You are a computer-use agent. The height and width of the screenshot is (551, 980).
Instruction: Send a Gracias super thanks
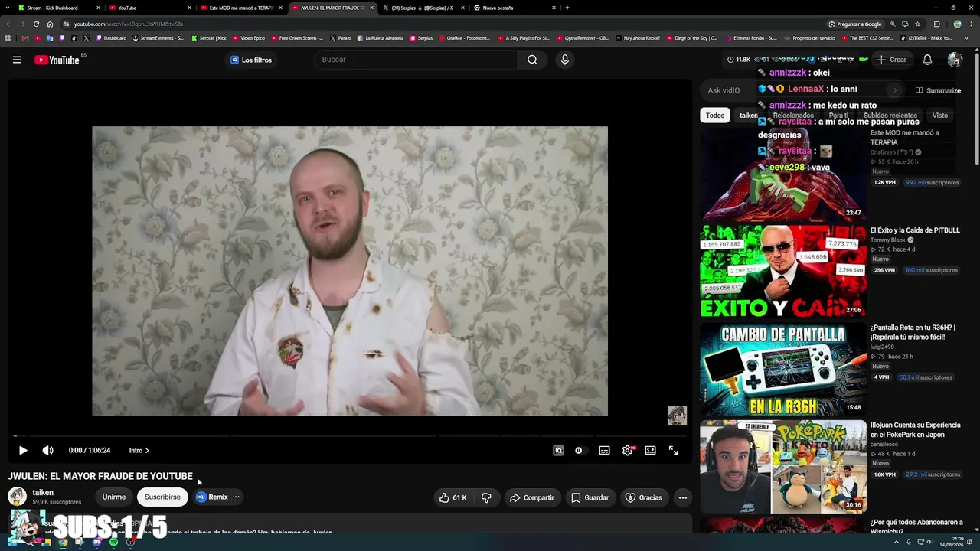(x=644, y=497)
